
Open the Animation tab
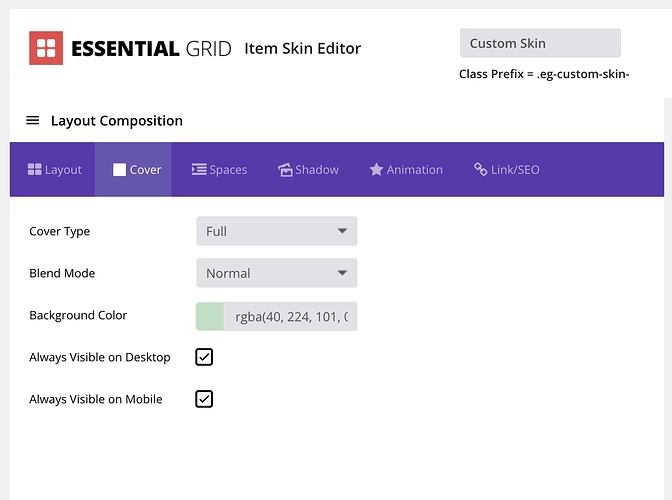click(406, 169)
